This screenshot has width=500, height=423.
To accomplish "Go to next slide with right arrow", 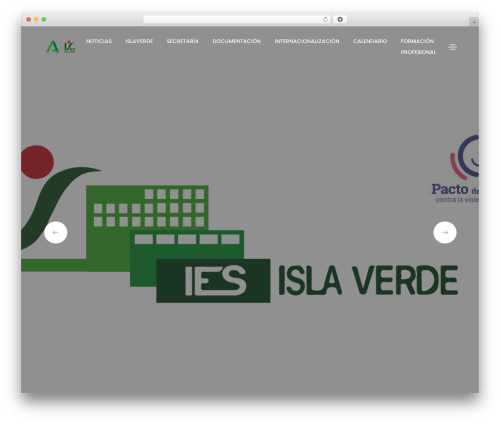I will pos(445,232).
